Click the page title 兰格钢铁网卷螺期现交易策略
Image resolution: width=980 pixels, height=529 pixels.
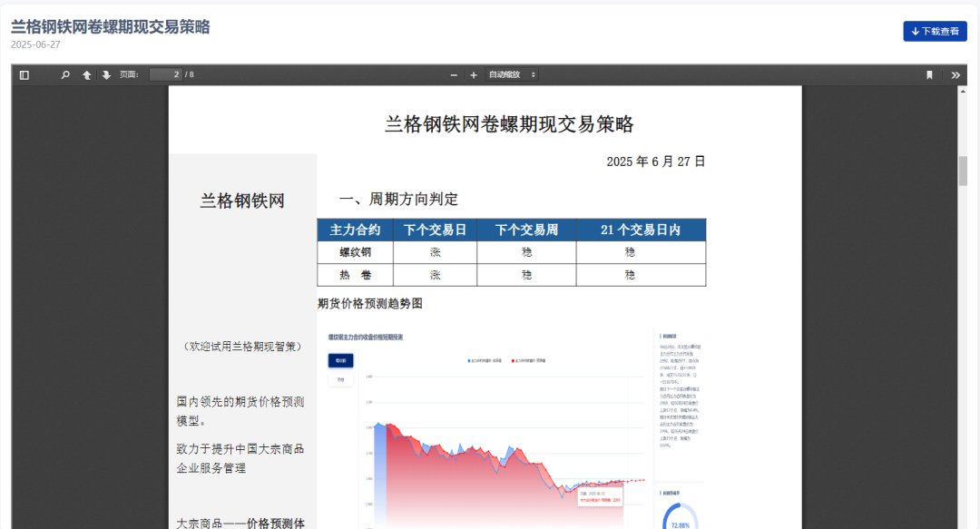110,27
